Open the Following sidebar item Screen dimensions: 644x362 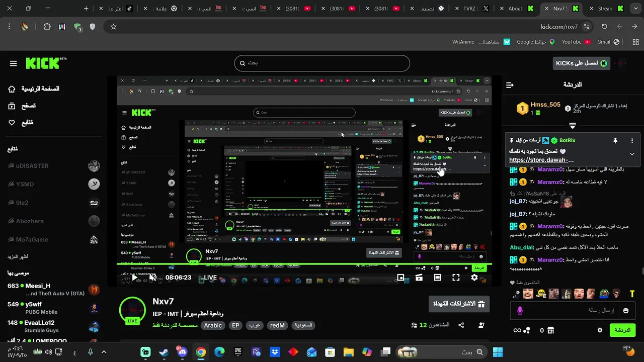coord(21,123)
